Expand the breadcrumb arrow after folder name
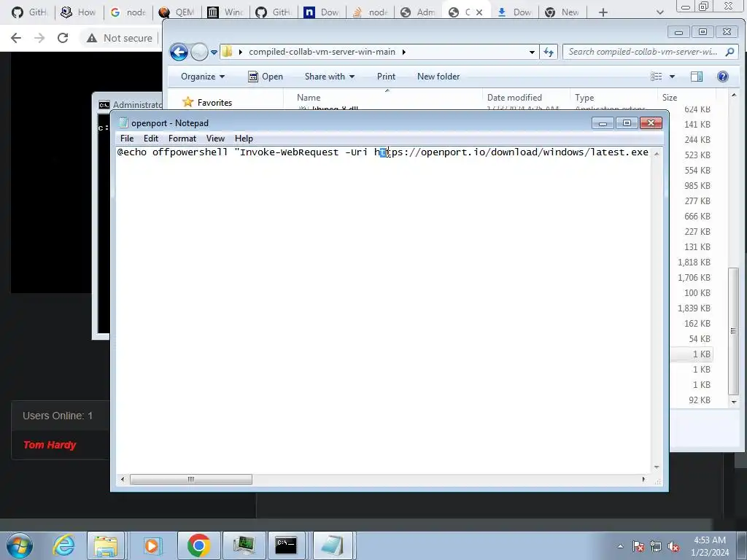 click(404, 52)
